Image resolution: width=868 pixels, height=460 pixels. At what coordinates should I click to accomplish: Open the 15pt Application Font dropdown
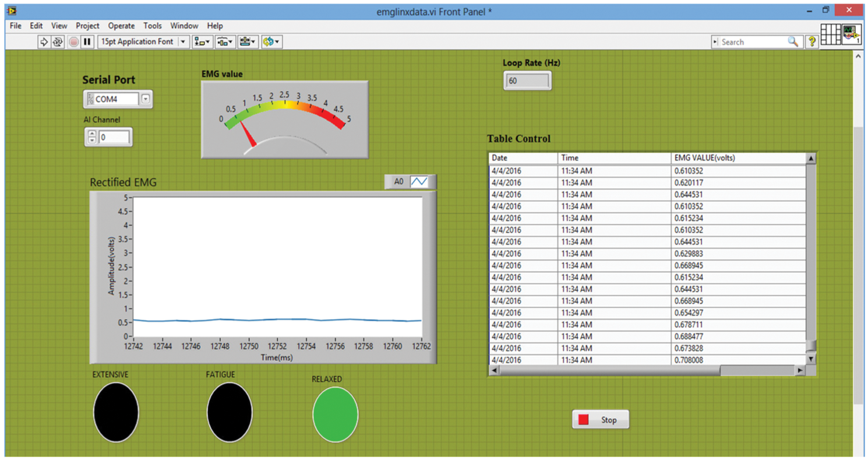[184, 42]
